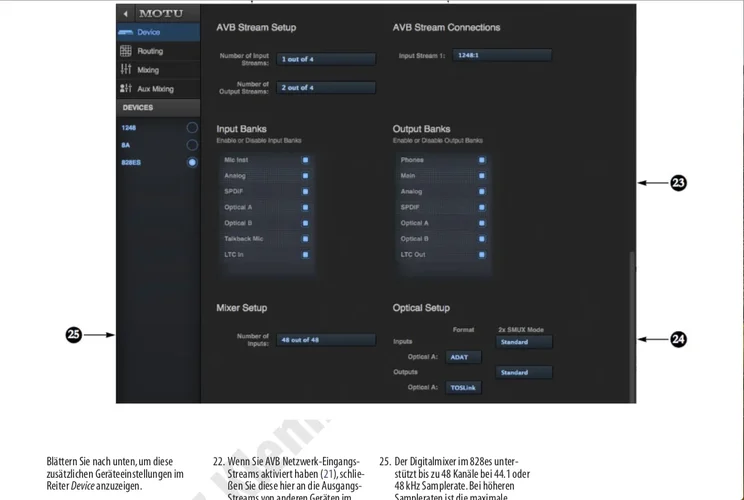Select the 1248 device radio button

[x=192, y=128]
